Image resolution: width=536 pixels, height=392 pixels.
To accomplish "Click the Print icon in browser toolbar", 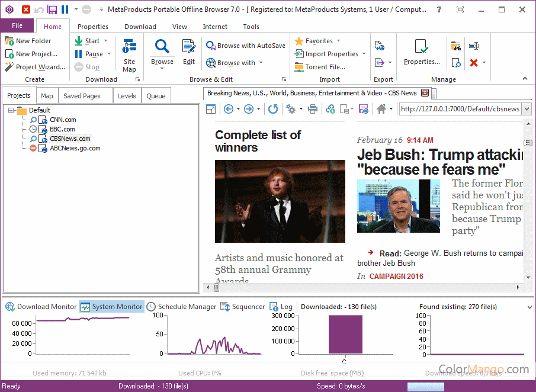I will (x=313, y=109).
